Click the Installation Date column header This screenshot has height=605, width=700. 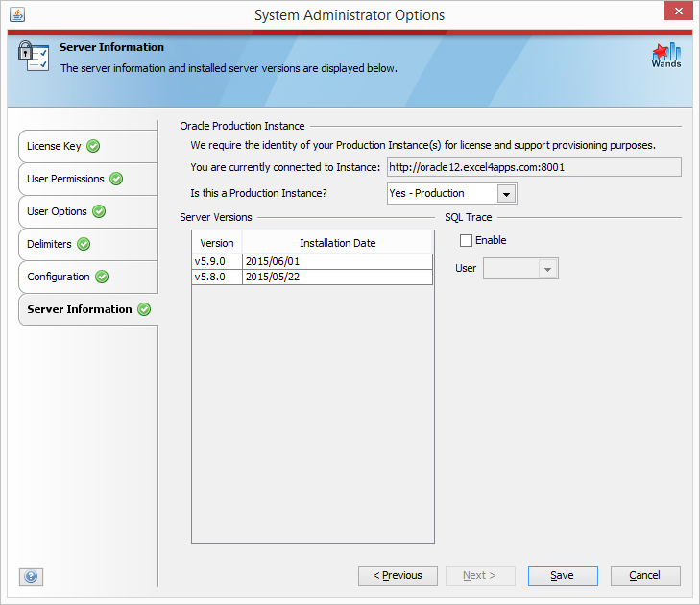[337, 243]
